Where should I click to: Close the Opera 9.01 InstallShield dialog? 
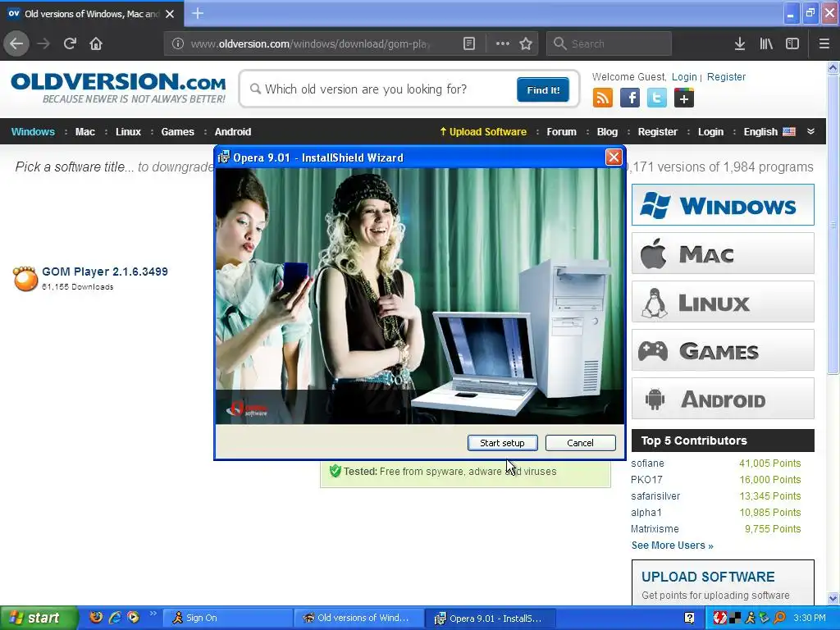click(x=614, y=157)
